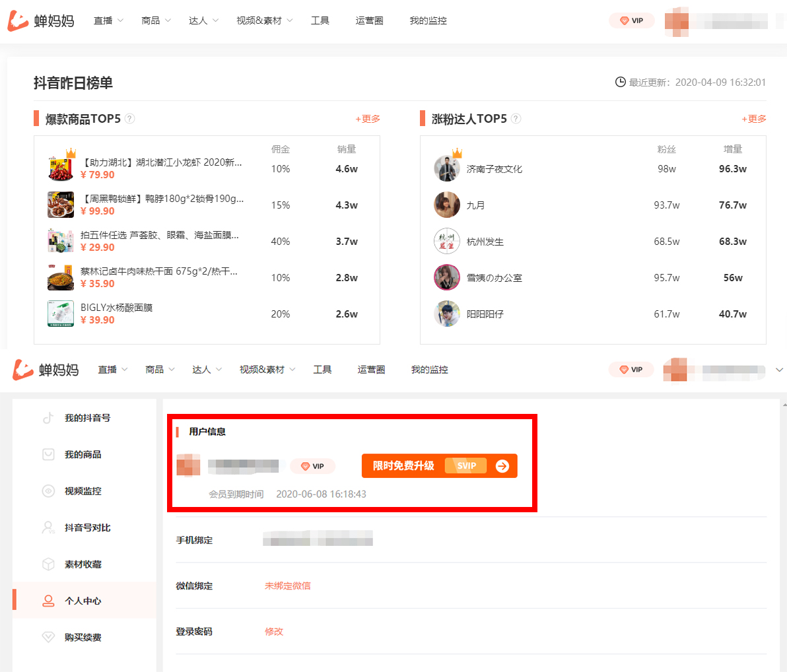Open 雪姨の办公室 avatar
The height and width of the screenshot is (672, 787).
coord(447,277)
